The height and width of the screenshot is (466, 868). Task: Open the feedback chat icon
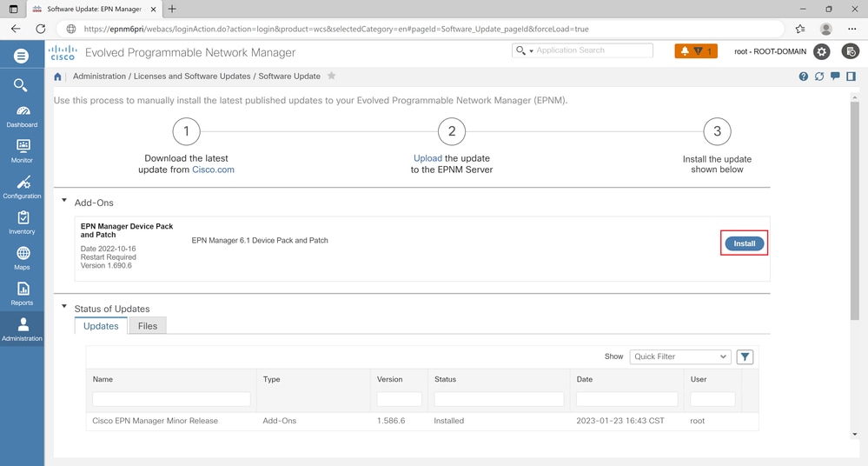pyautogui.click(x=835, y=77)
